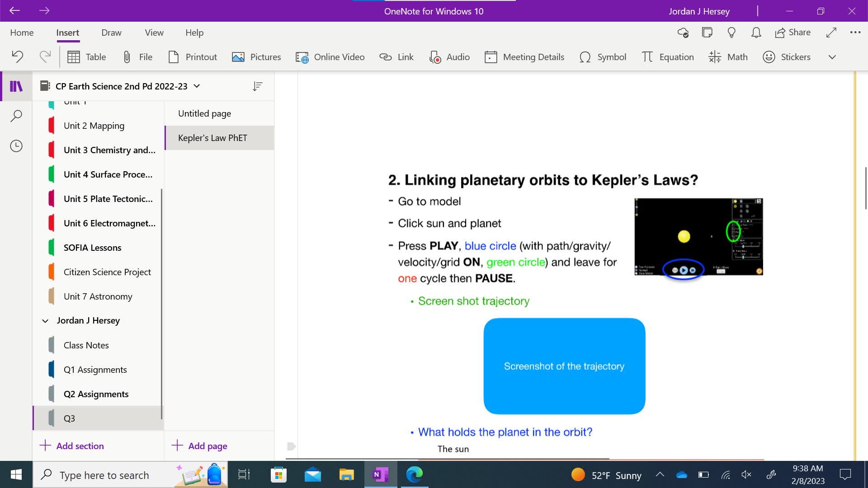Switch to the Draw tab
Image resolution: width=868 pixels, height=488 pixels.
111,33
